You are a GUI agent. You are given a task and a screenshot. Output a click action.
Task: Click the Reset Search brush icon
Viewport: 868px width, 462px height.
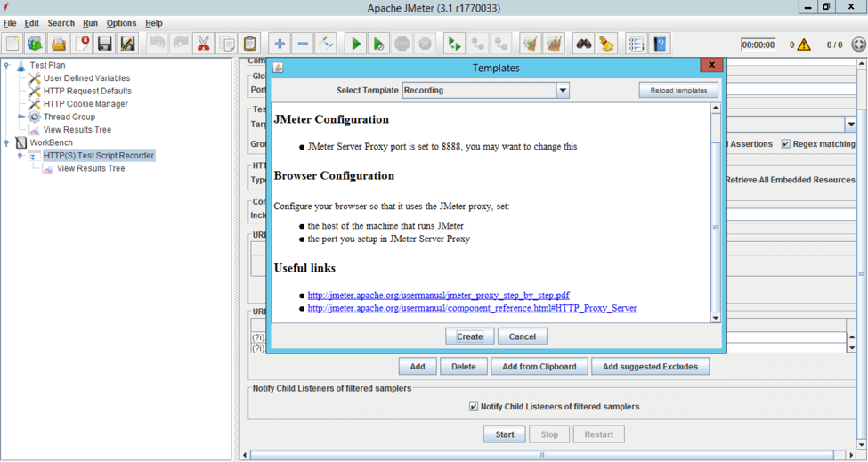coord(607,44)
